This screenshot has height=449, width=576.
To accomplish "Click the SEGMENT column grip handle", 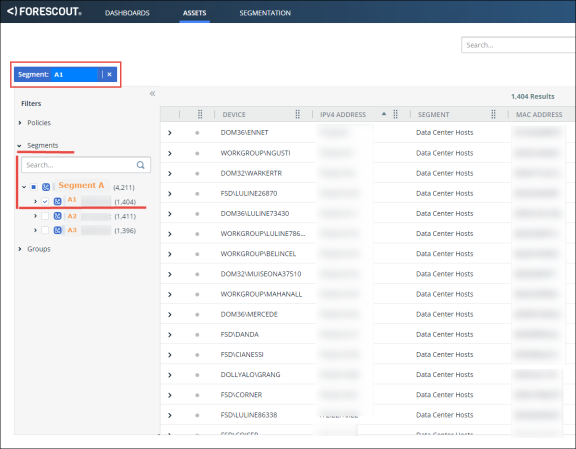I will pyautogui.click(x=493, y=114).
